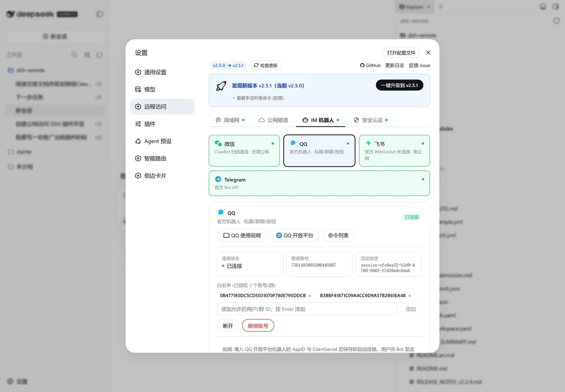Open 侧边卡片 settings section
Screen dimensions: 565x392
click(x=162, y=176)
